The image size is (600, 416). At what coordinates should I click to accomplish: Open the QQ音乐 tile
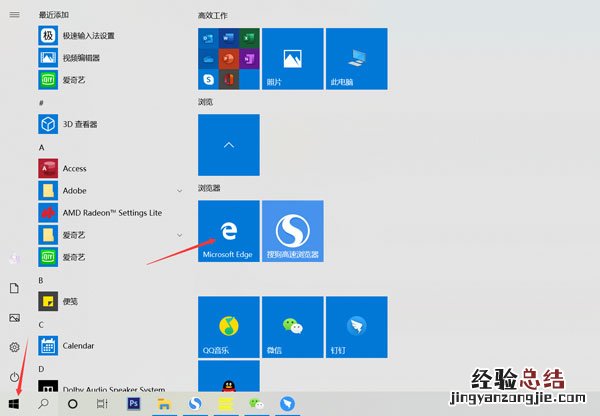click(229, 326)
